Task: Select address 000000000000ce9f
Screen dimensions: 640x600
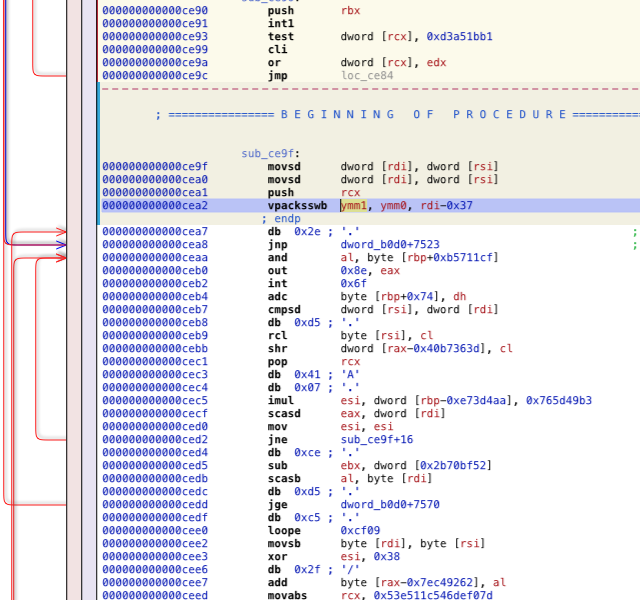Action: coord(155,167)
